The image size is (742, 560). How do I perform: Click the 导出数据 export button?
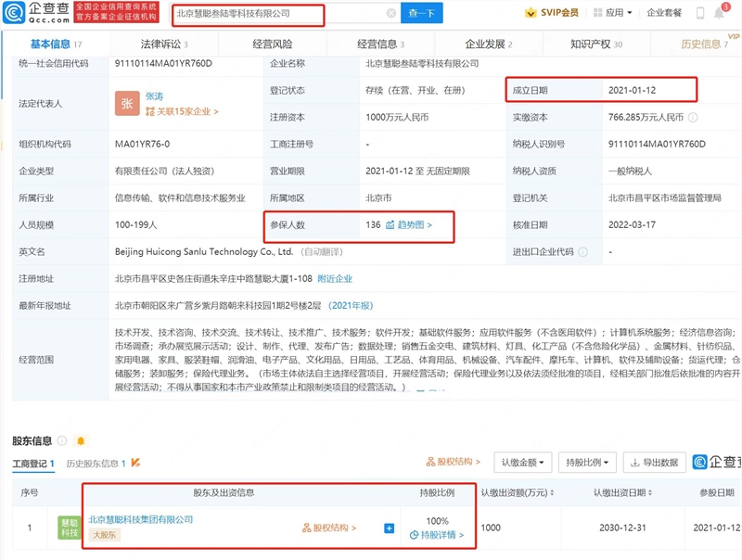click(x=653, y=462)
